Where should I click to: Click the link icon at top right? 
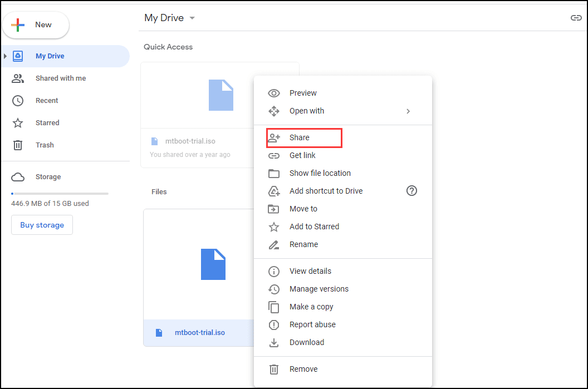(576, 18)
